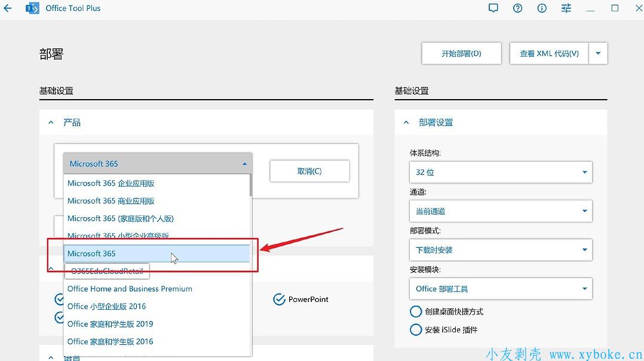Click the 开始部署(D) button
644x361 pixels.
(461, 53)
